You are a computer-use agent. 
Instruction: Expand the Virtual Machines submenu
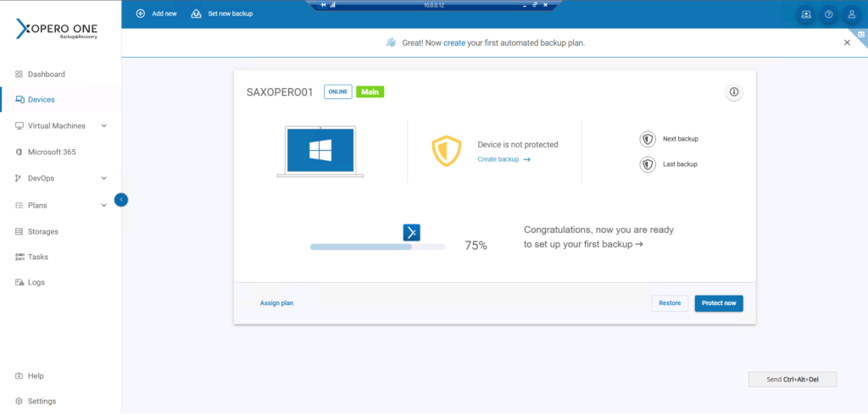click(104, 126)
